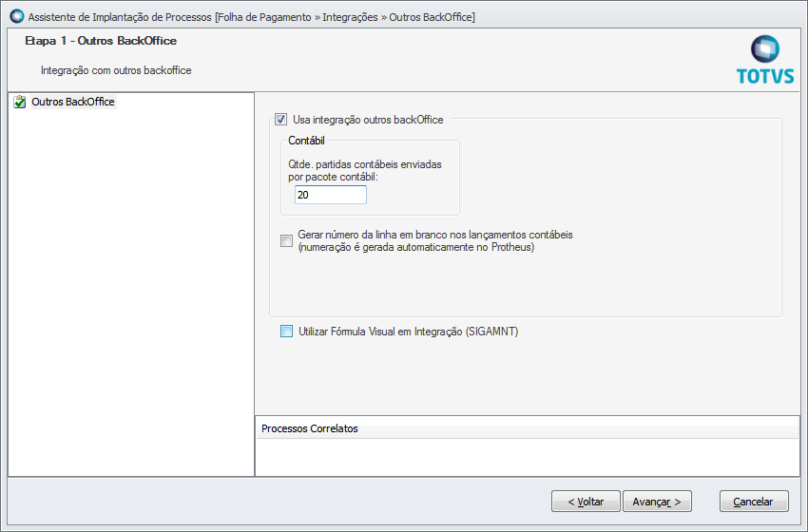The width and height of the screenshot is (808, 532).
Task: Cancel the wizard with Cancelar
Action: click(754, 501)
